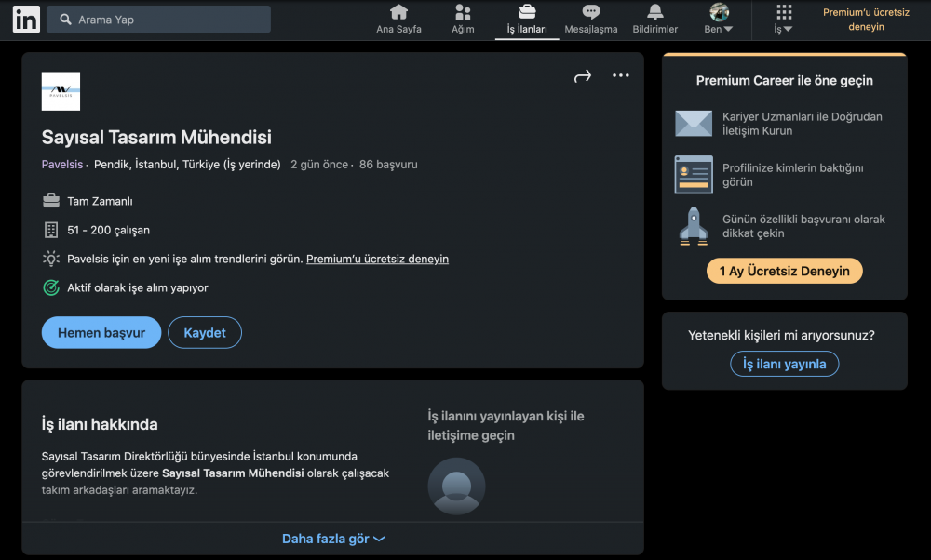
Task: Click the LinkedIn logo icon
Action: pos(26,20)
